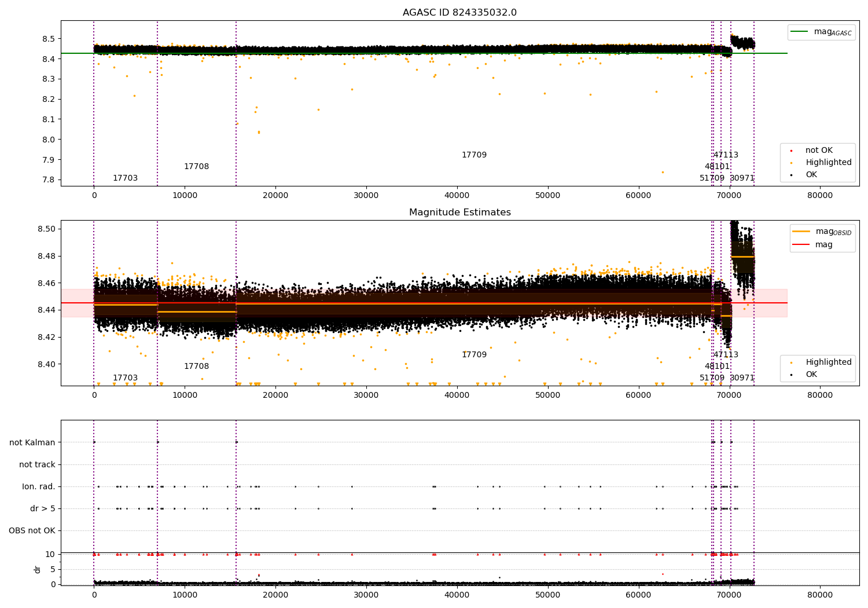Image resolution: width=868 pixels, height=608 pixels.
Task: Click the rotated "dr" axis title
Action: (x=38, y=570)
